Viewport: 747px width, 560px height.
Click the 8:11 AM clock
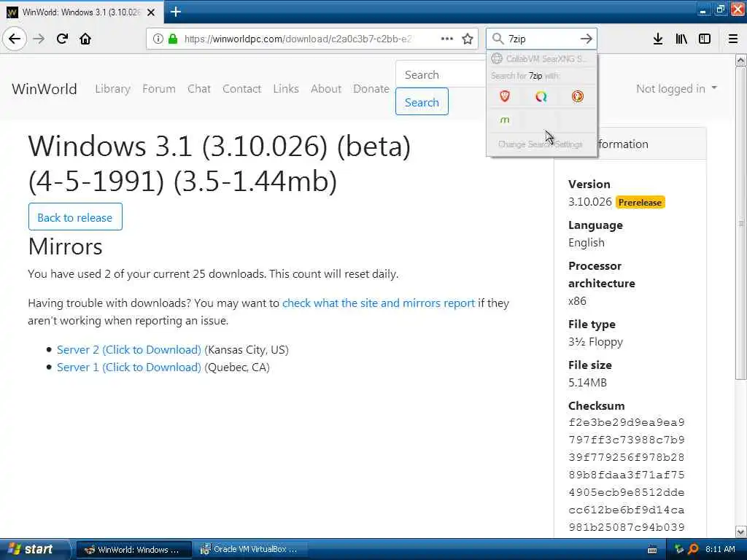coord(720,550)
